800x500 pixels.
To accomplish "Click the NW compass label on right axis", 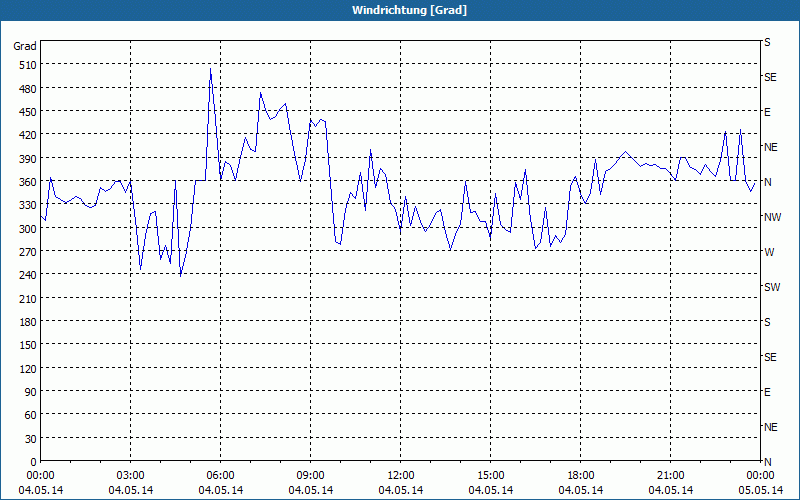I will click(772, 217).
